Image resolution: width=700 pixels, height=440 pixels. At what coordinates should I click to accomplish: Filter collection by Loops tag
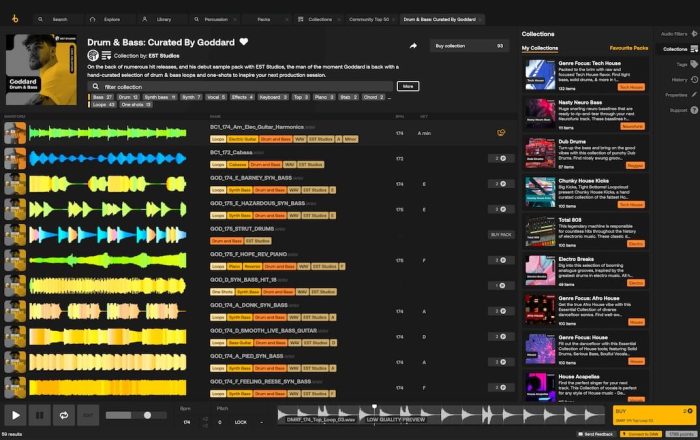[104, 104]
